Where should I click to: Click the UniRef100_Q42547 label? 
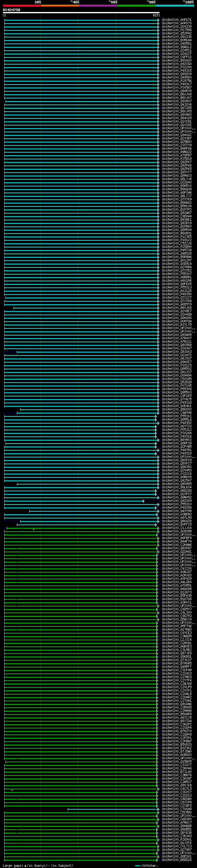[x=177, y=481]
